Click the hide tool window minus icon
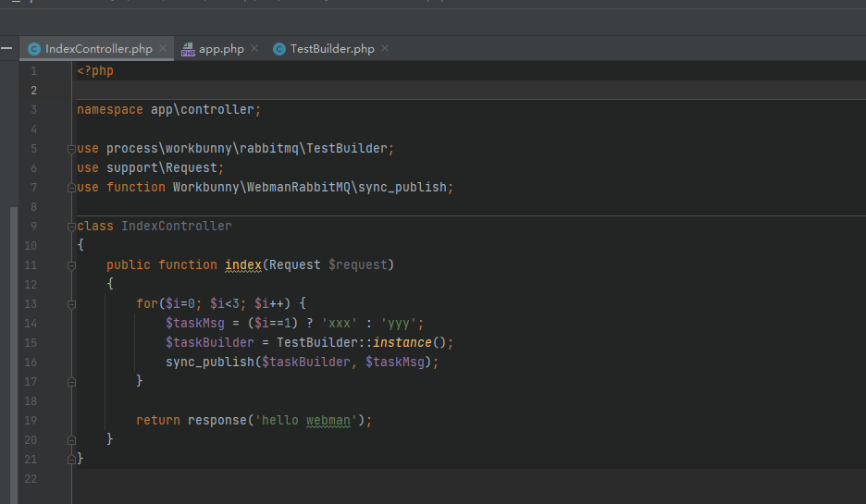This screenshot has height=504, width=866. 6,49
